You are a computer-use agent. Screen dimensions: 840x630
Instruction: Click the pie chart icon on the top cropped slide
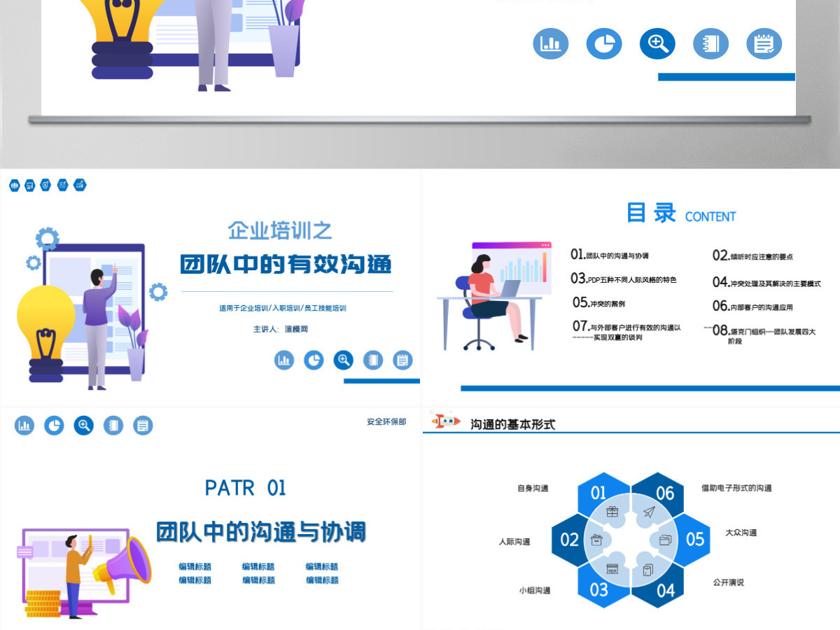coord(603,43)
